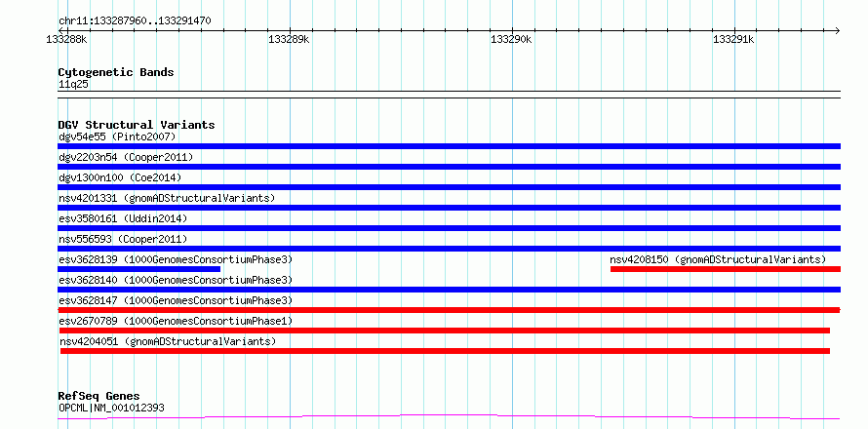Select the blue bar under dgv54e55
This screenshot has width=868, height=429.
point(449,146)
